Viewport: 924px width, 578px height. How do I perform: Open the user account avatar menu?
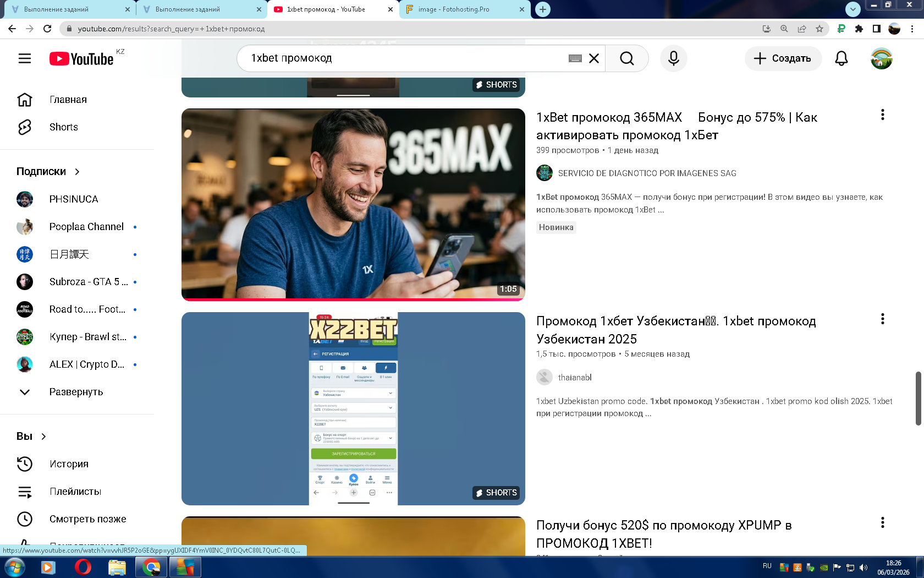[x=881, y=58]
